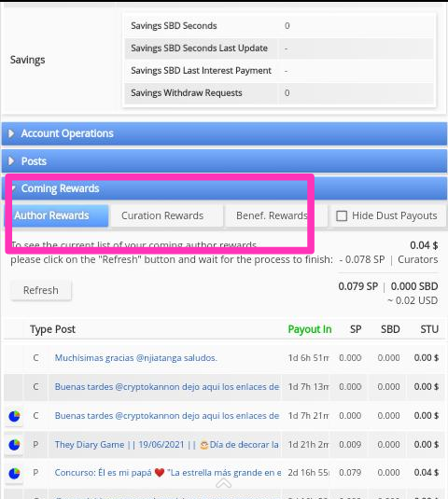This screenshot has height=499, width=448.
Task: Click pie chart icon beside third Buenas tardes comment
Action: [14, 416]
